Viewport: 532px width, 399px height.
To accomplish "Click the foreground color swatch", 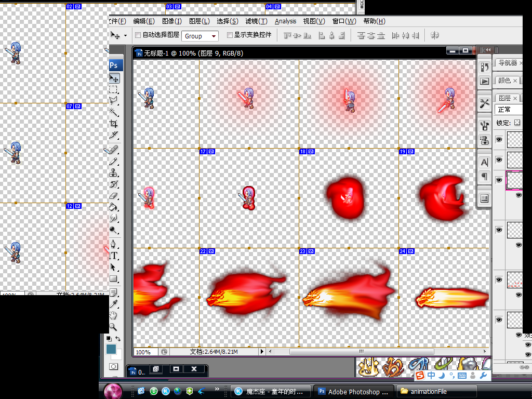I will tap(111, 349).
